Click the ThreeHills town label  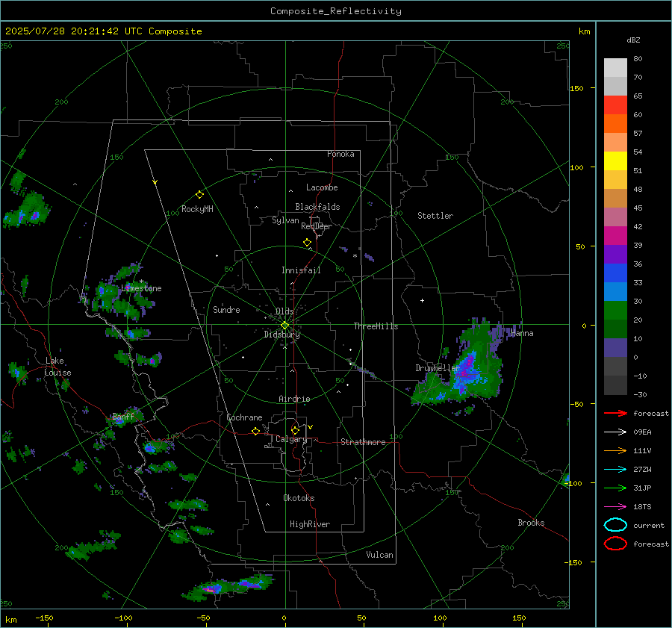(x=376, y=326)
